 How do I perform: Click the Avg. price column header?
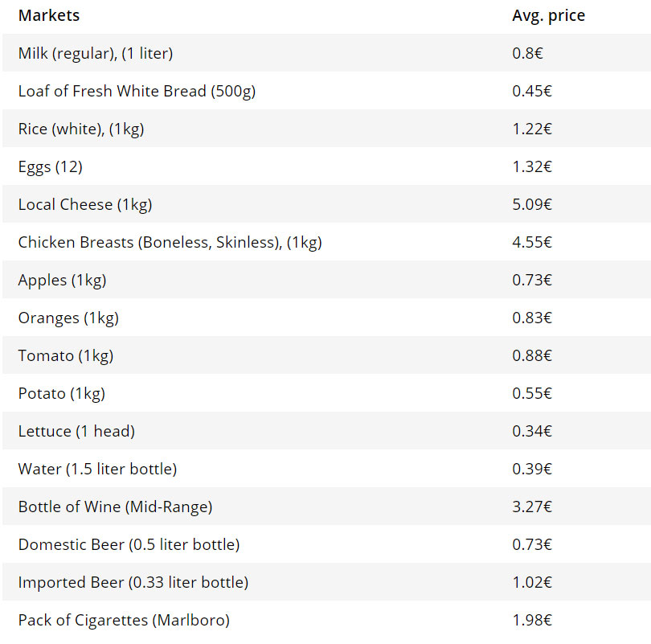coord(548,15)
